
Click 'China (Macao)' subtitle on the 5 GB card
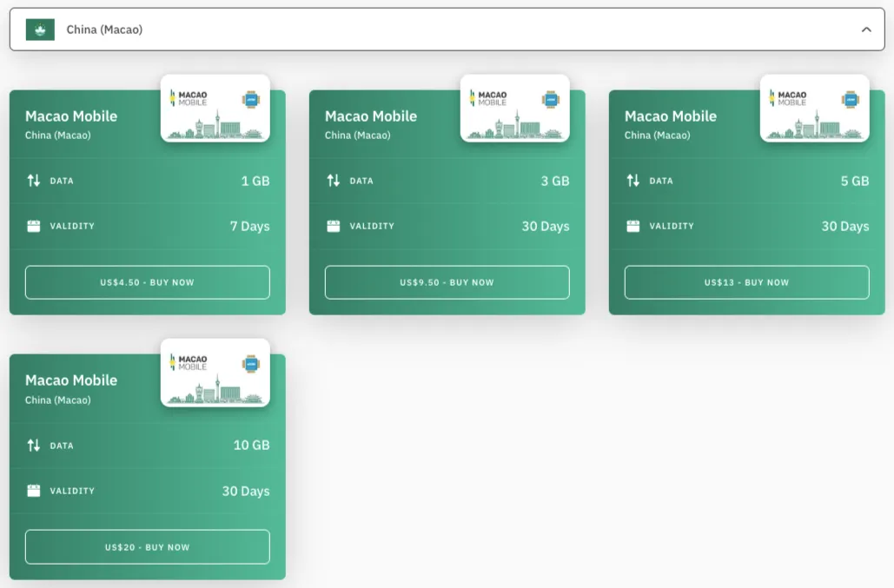(658, 135)
